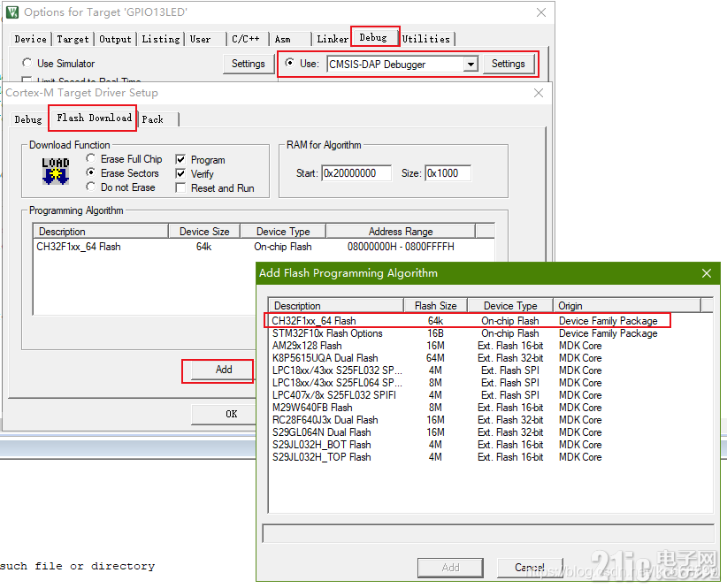
Task: Switch to the Listing tab
Action: point(160,40)
